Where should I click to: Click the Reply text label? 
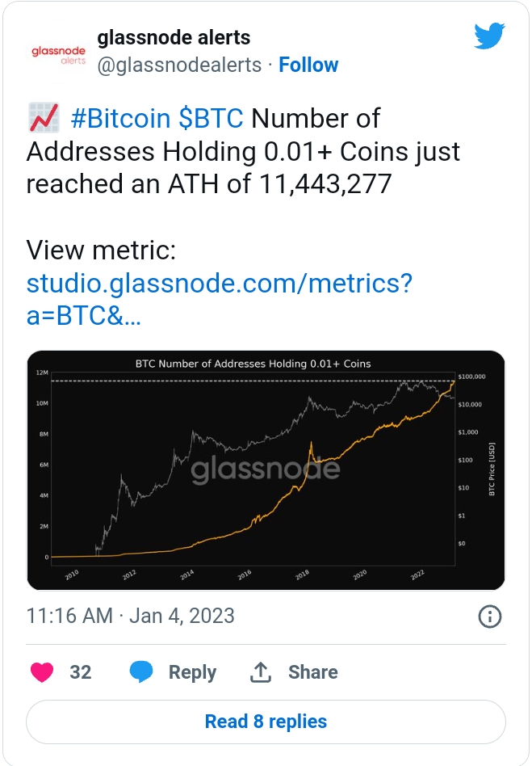pyautogui.click(x=192, y=672)
